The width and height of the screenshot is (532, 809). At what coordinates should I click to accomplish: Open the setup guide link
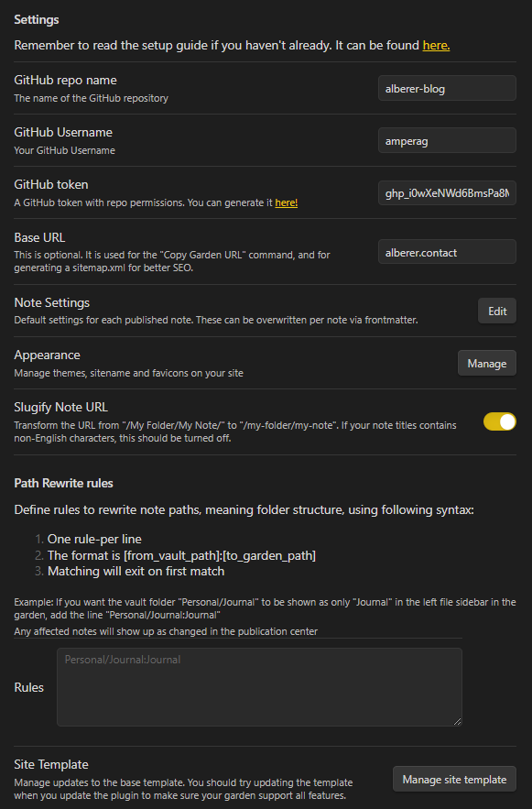click(436, 45)
